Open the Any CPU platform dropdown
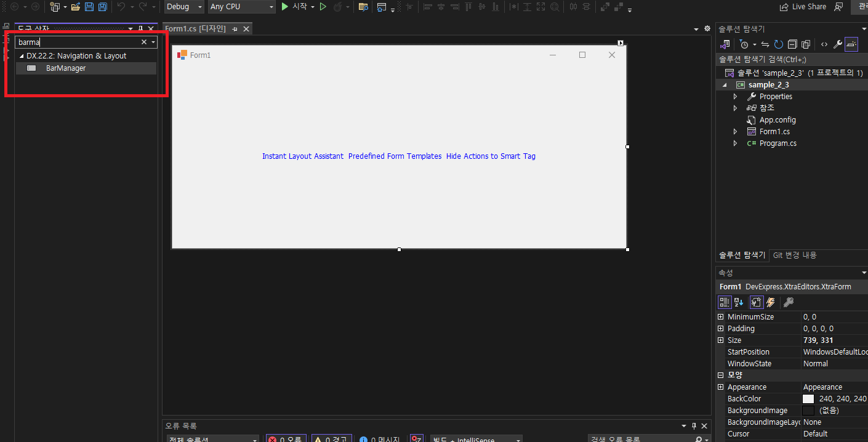This screenshot has width=868, height=442. click(x=241, y=7)
